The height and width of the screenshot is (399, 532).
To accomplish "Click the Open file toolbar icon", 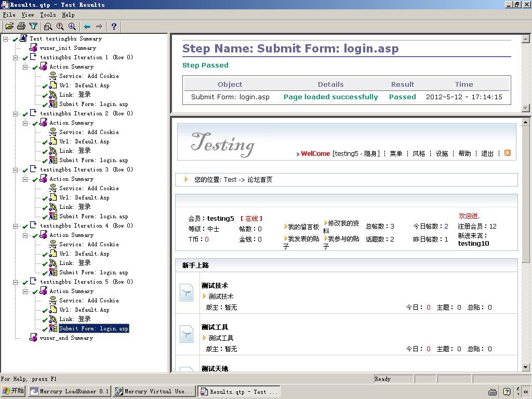I will pos(9,26).
